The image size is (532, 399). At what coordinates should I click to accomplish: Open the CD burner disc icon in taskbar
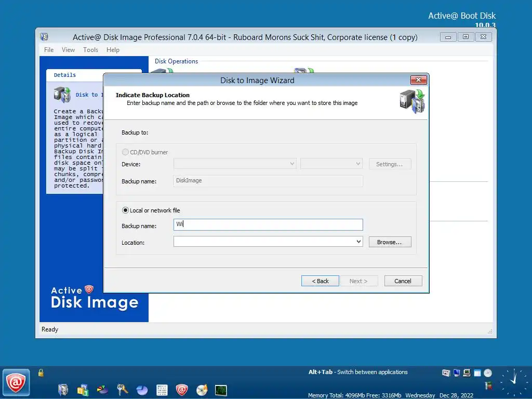click(202, 390)
